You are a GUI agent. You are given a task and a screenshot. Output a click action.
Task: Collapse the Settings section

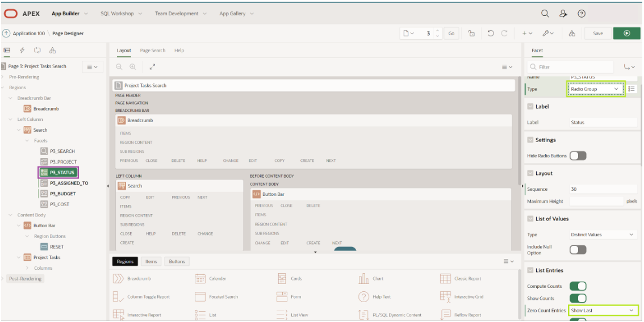530,140
